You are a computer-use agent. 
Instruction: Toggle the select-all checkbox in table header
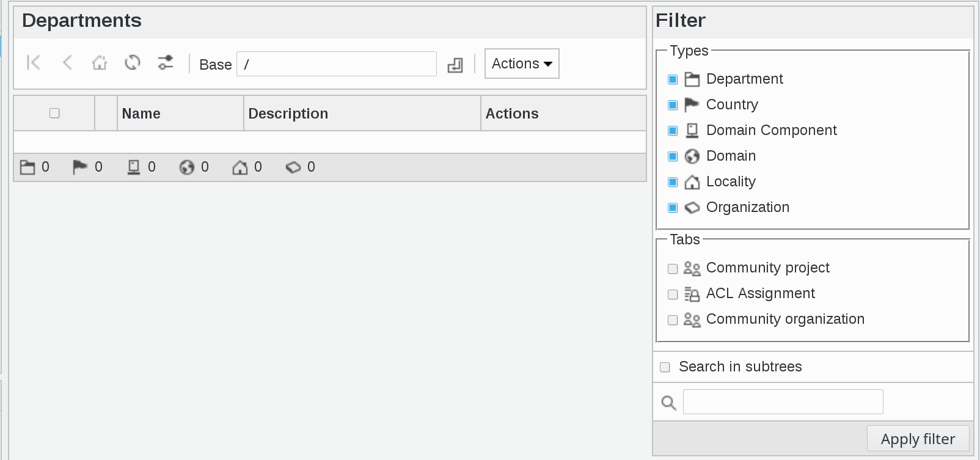(x=54, y=113)
